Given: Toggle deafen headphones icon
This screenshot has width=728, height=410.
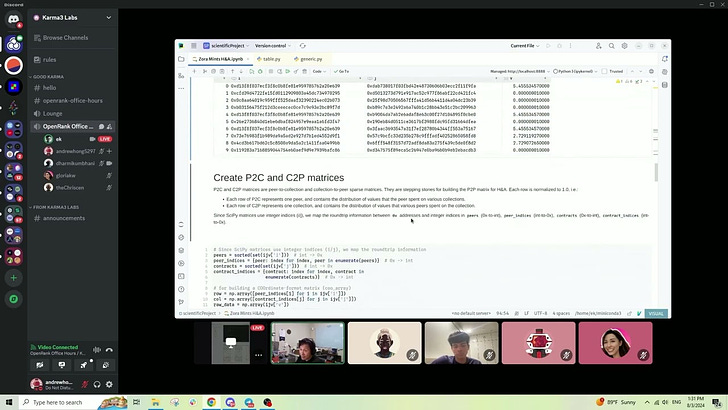Looking at the screenshot, I should (97, 384).
